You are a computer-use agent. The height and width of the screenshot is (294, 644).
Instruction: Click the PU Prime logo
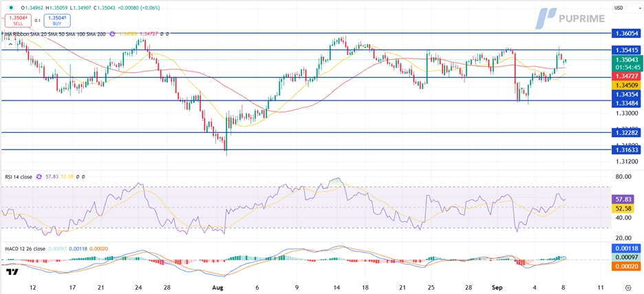click(571, 17)
